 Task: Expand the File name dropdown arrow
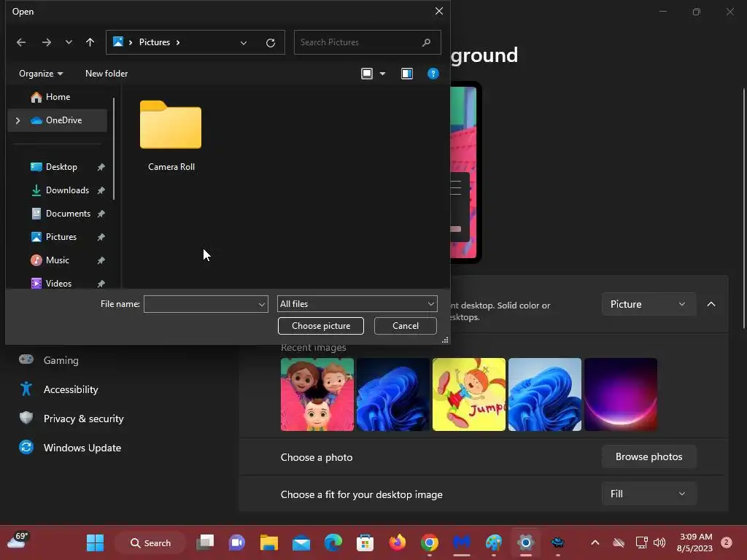(x=262, y=304)
